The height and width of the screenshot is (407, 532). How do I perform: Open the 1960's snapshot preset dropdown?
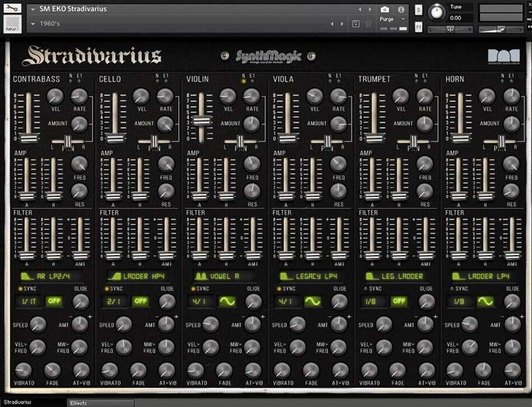pos(33,24)
